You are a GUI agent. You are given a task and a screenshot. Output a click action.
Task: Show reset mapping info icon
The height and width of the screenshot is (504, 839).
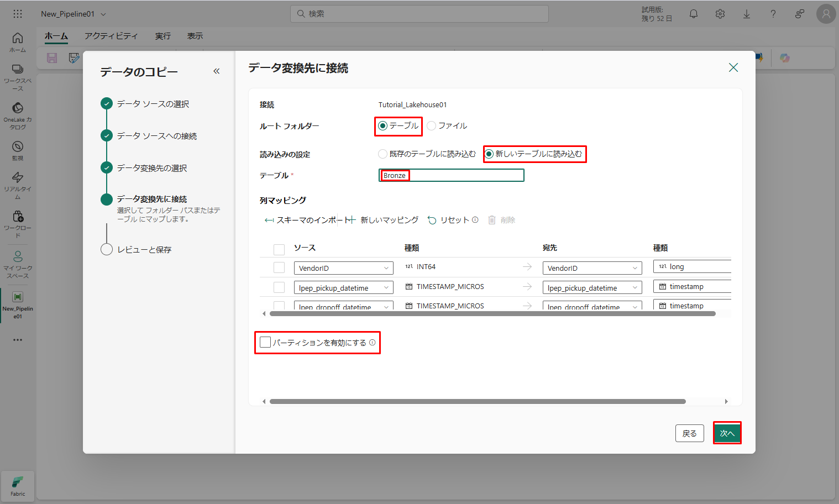pyautogui.click(x=475, y=220)
